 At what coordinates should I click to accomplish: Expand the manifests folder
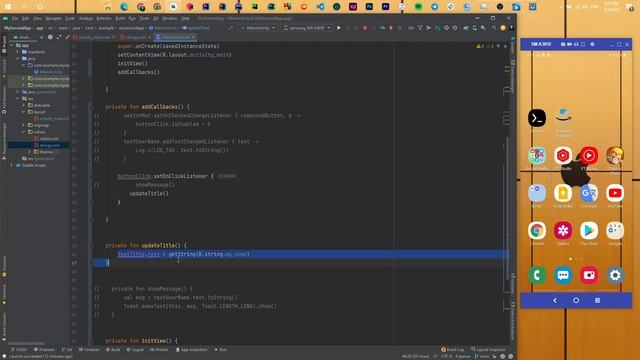18,52
